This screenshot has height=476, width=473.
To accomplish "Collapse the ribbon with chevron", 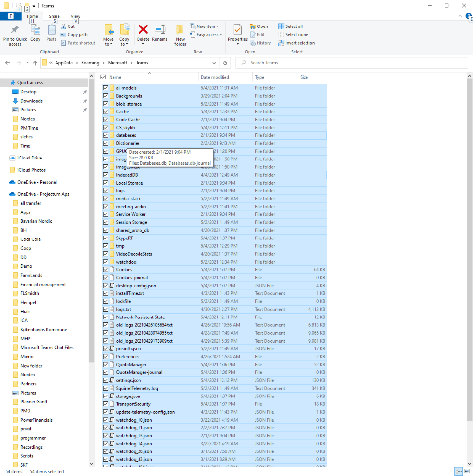I will pos(460,16).
